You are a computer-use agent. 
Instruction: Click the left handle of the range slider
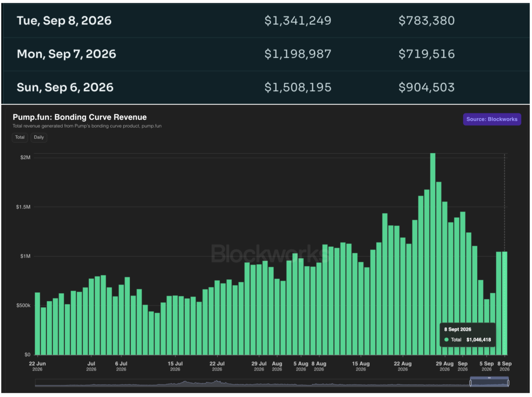pos(471,383)
